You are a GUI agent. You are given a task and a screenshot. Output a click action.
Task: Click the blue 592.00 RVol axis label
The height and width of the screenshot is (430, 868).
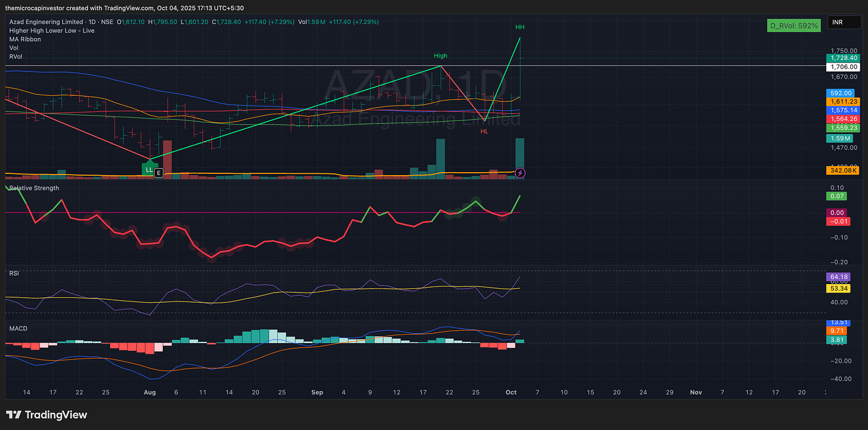click(841, 93)
